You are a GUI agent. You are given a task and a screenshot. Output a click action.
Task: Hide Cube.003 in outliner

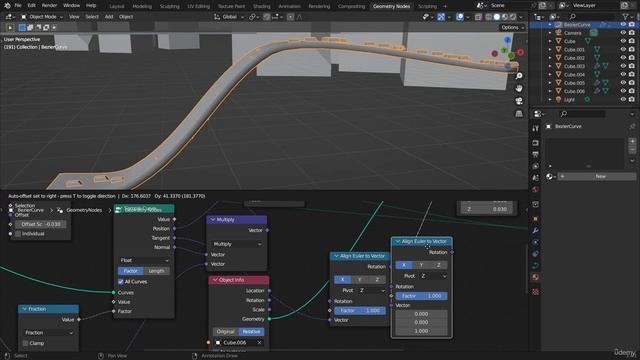click(623, 66)
